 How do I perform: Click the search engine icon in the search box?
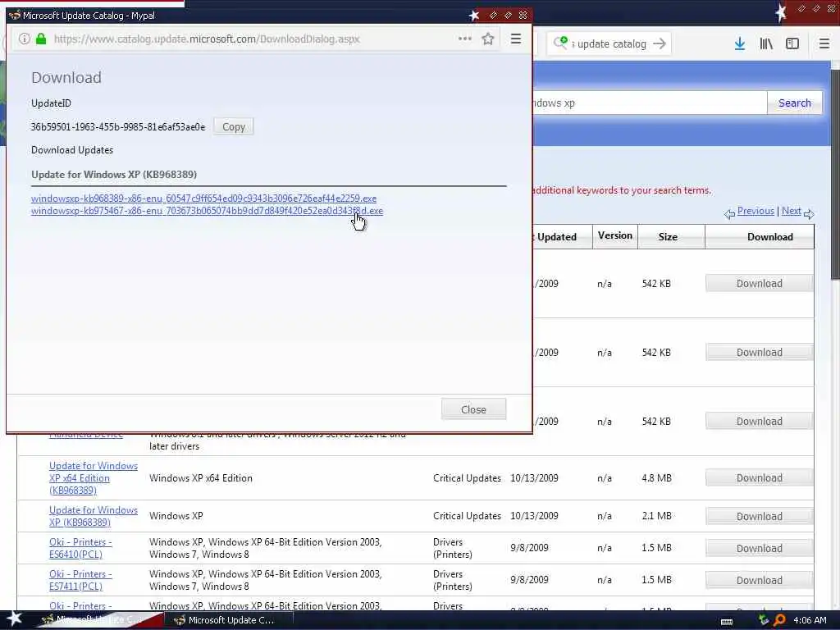click(x=560, y=43)
